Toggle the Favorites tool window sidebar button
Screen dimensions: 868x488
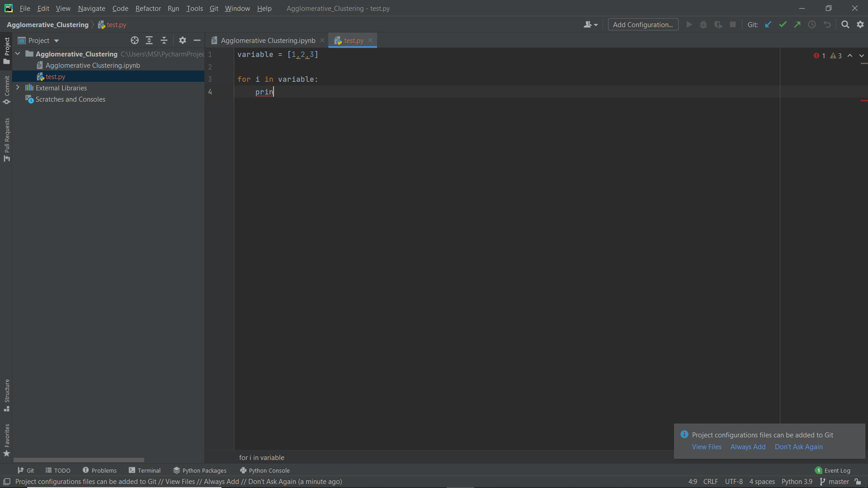(7, 440)
